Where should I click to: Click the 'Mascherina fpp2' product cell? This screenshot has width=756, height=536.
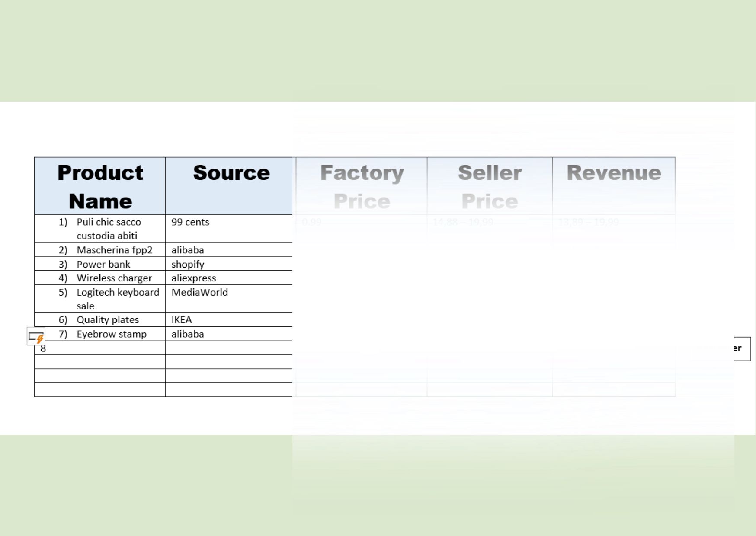point(114,250)
